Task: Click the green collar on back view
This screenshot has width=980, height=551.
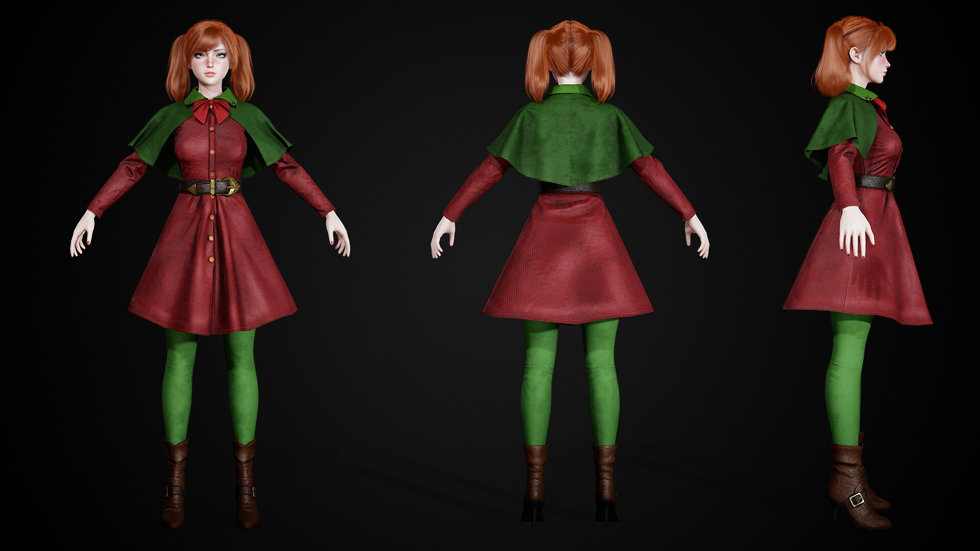Action: (570, 90)
